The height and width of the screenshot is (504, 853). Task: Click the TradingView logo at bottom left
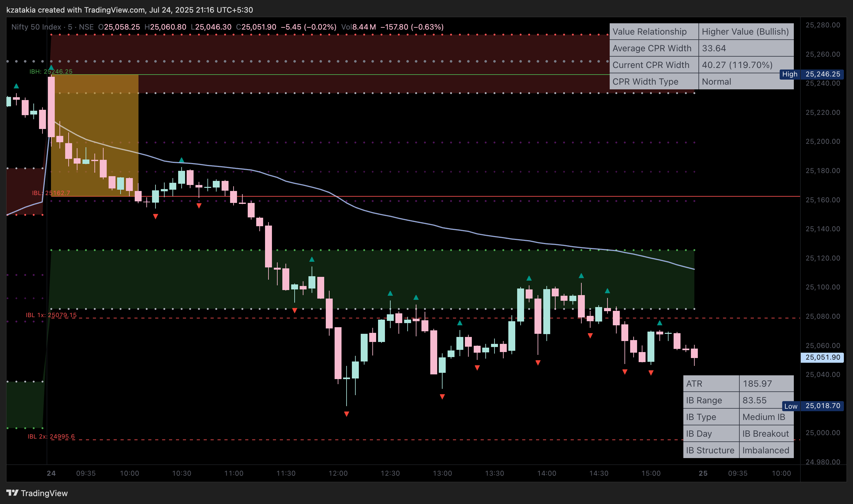click(x=37, y=493)
